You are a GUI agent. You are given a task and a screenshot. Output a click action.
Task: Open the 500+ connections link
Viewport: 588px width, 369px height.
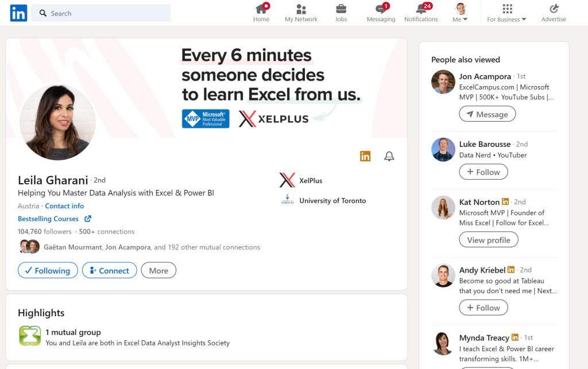[107, 231]
